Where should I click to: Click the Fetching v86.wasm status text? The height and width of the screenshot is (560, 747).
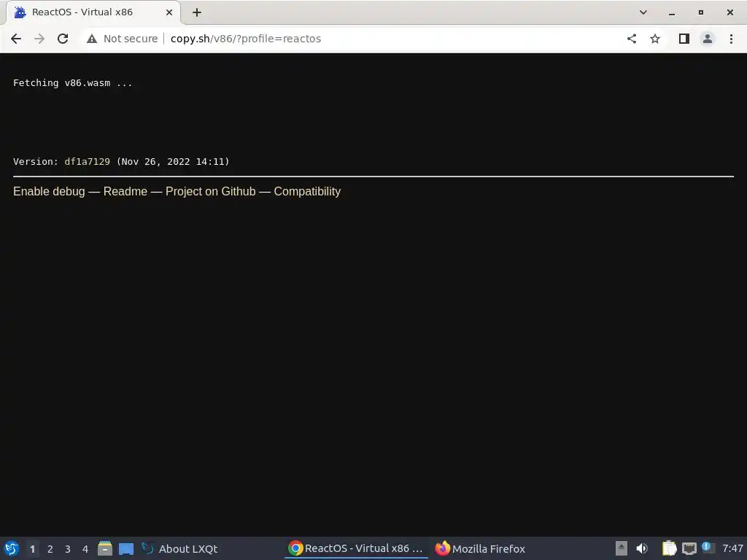[x=72, y=83]
